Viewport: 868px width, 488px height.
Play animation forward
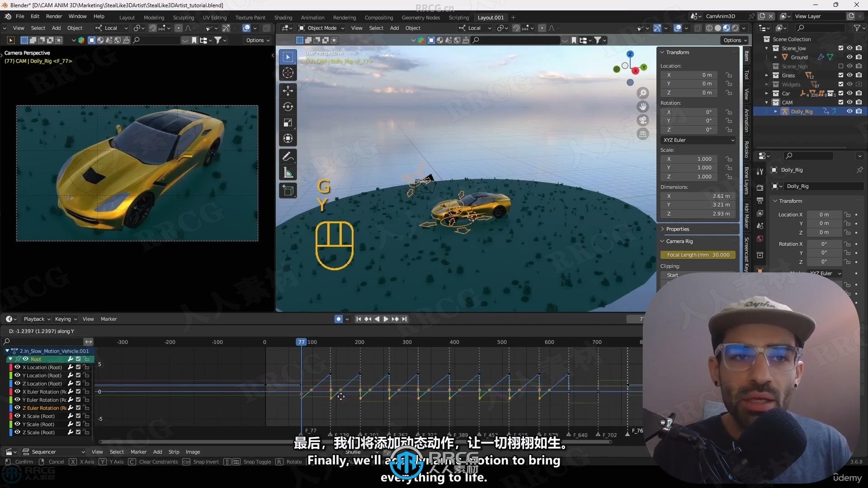(386, 319)
